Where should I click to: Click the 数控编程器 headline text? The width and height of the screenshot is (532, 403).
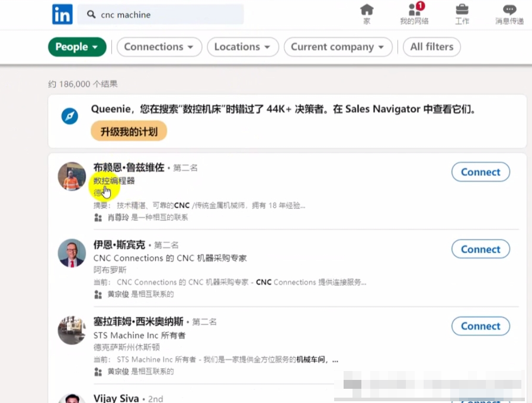click(114, 180)
